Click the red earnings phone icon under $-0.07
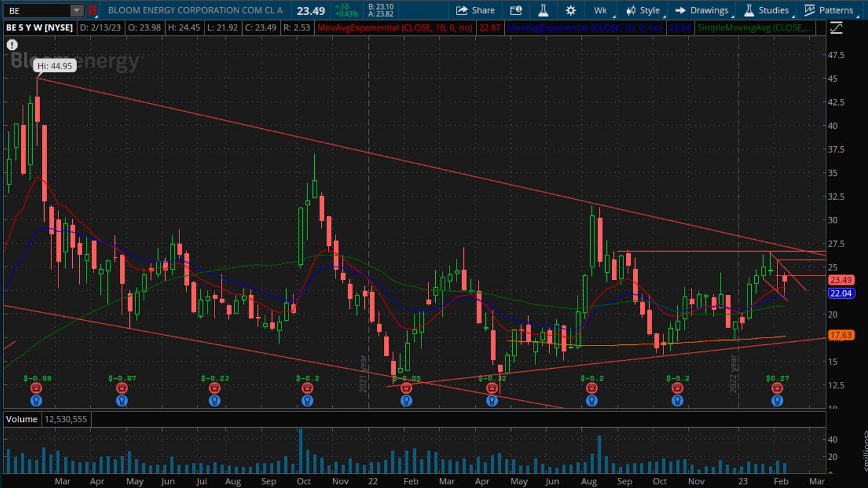 point(122,388)
